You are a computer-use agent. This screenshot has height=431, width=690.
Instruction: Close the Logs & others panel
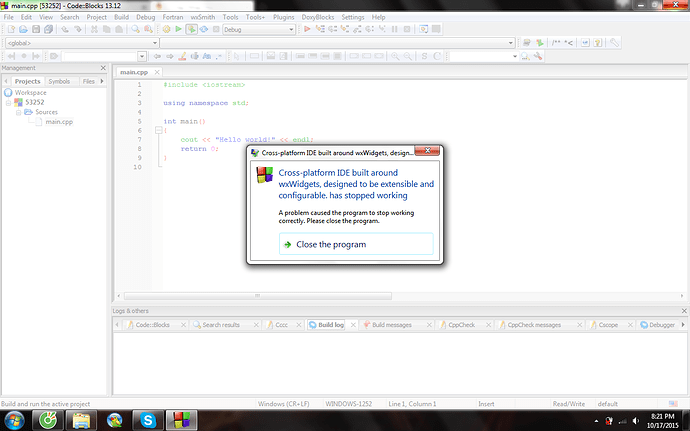[x=684, y=311]
